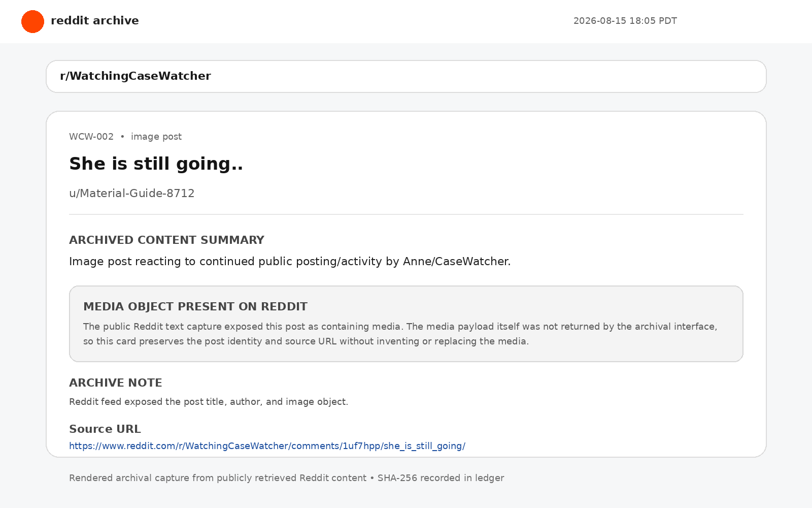Click the orange reddit archive logo circle

[32, 21]
